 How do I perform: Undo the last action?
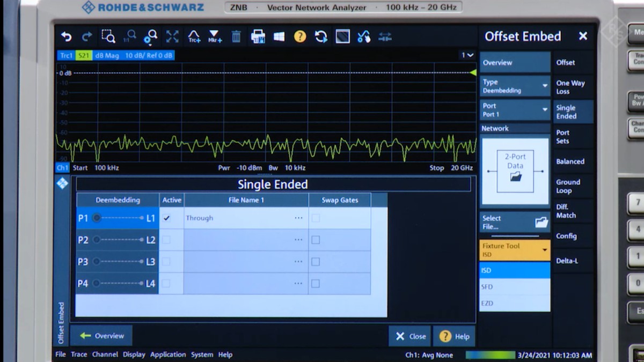pyautogui.click(x=65, y=36)
